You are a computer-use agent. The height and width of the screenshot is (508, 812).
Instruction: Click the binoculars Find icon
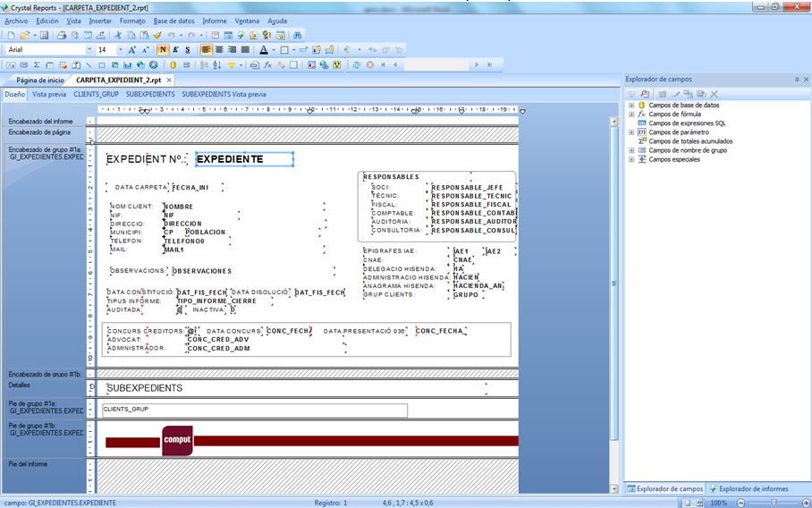point(297,35)
